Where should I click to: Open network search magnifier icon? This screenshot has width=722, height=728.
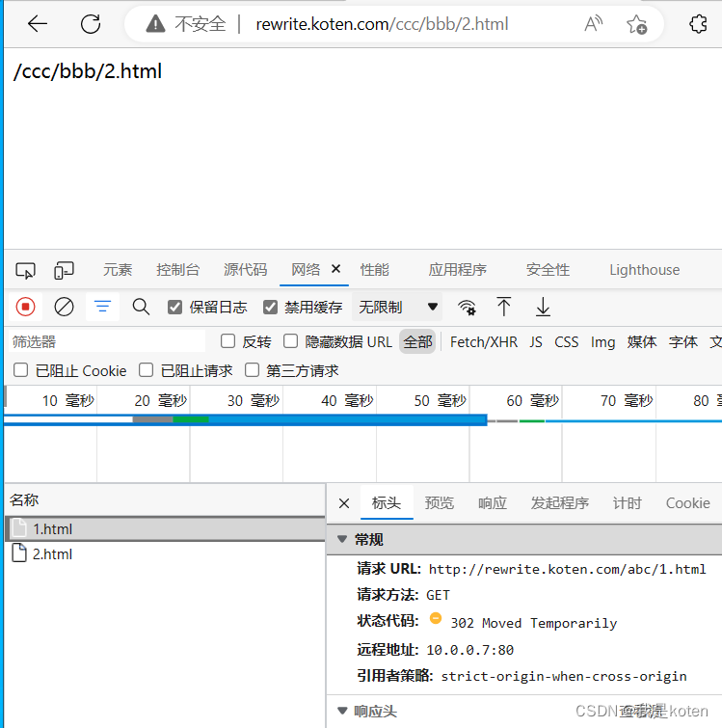click(x=141, y=307)
